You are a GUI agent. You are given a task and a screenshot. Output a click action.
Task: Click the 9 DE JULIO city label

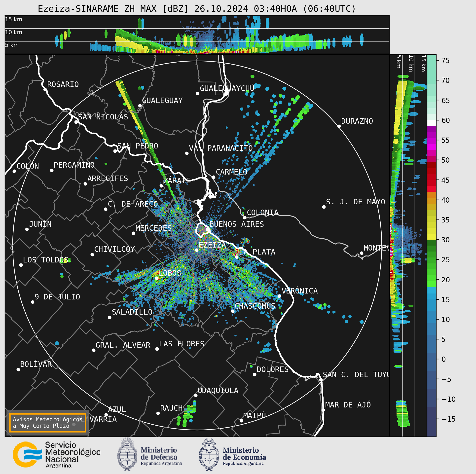coord(57,297)
